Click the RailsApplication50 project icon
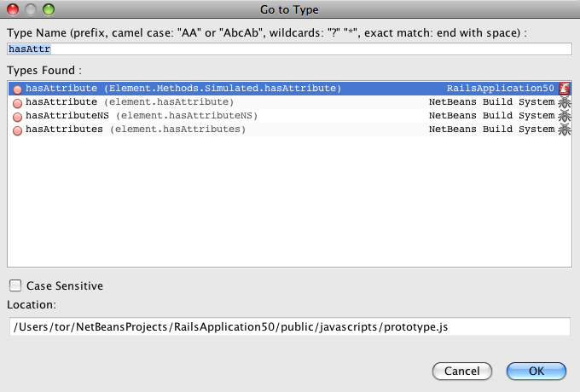 564,89
